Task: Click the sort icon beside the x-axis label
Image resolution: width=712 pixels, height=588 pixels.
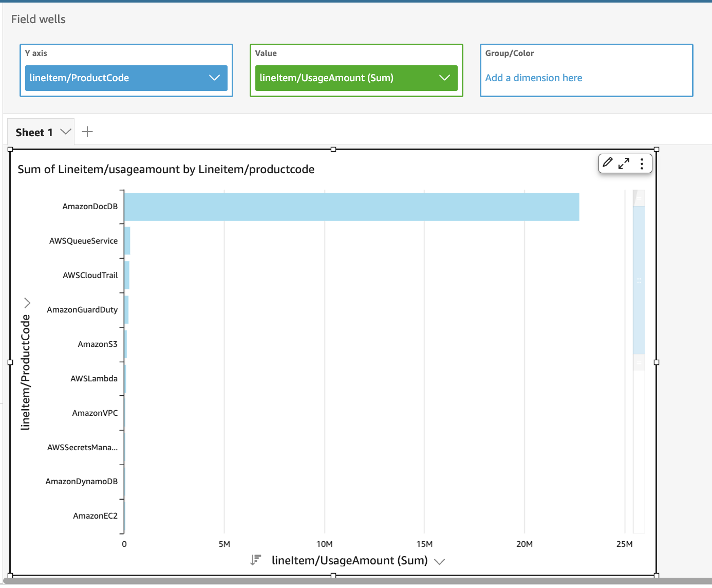Action: coord(255,560)
